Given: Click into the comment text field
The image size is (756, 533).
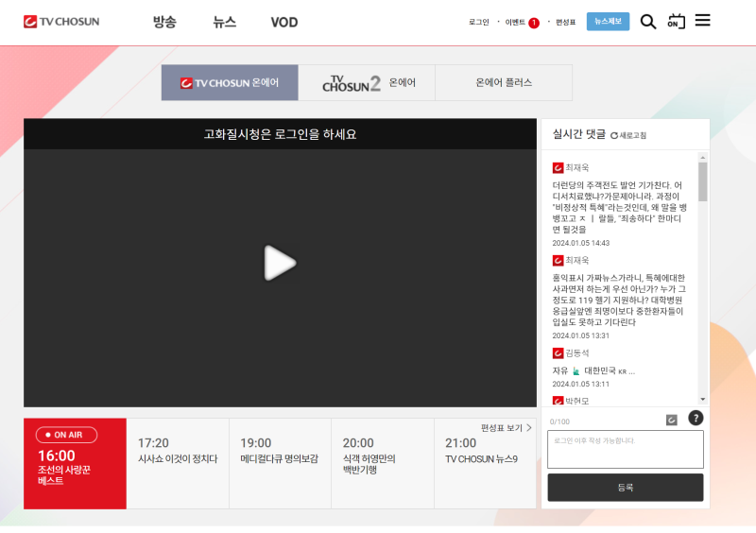Looking at the screenshot, I should (626, 449).
